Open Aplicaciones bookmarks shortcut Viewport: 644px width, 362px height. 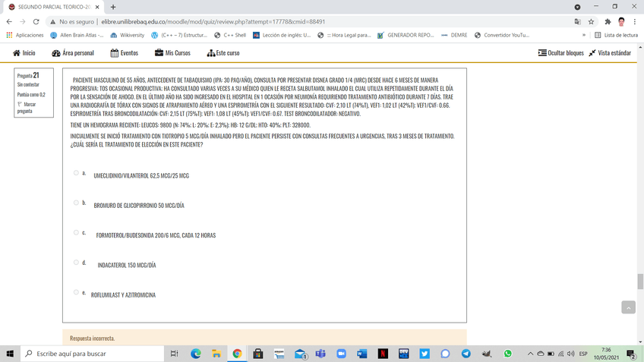pyautogui.click(x=25, y=36)
